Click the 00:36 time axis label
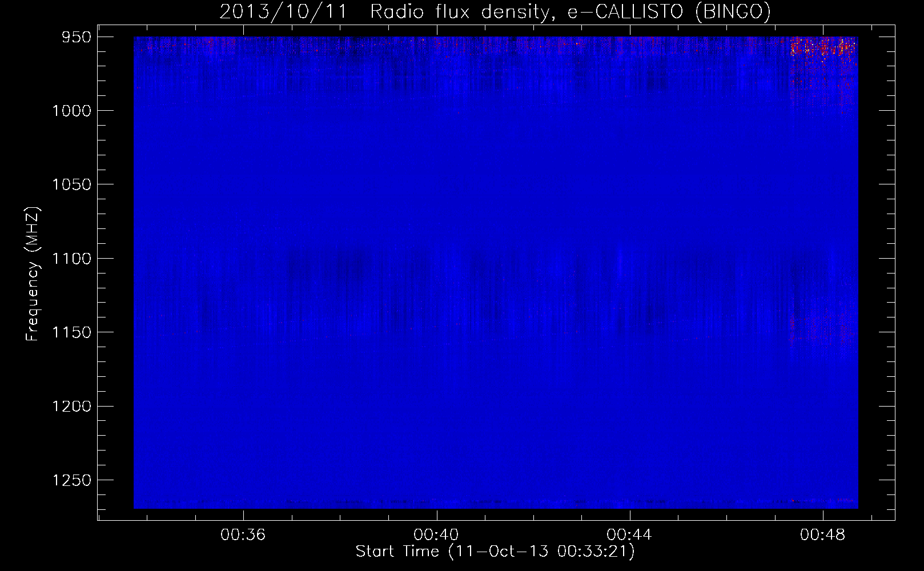Image resolution: width=924 pixels, height=571 pixels. tap(243, 535)
